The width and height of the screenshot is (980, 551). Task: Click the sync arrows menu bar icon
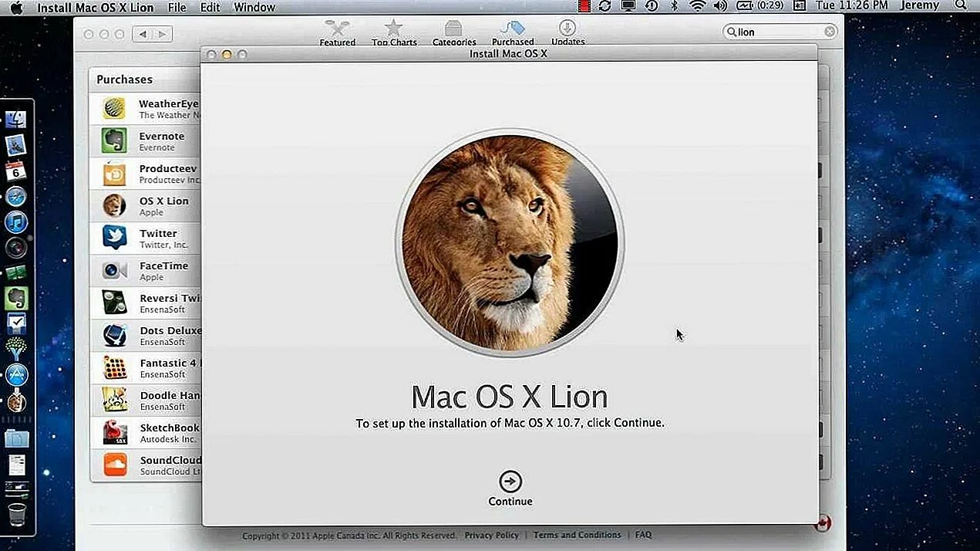click(x=605, y=6)
